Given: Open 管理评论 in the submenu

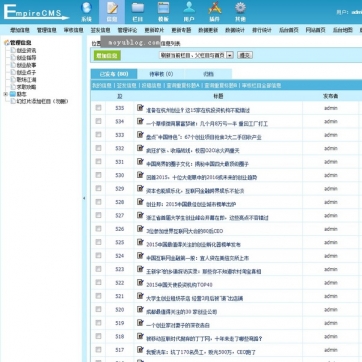Looking at the screenshot, I should click(x=127, y=30).
